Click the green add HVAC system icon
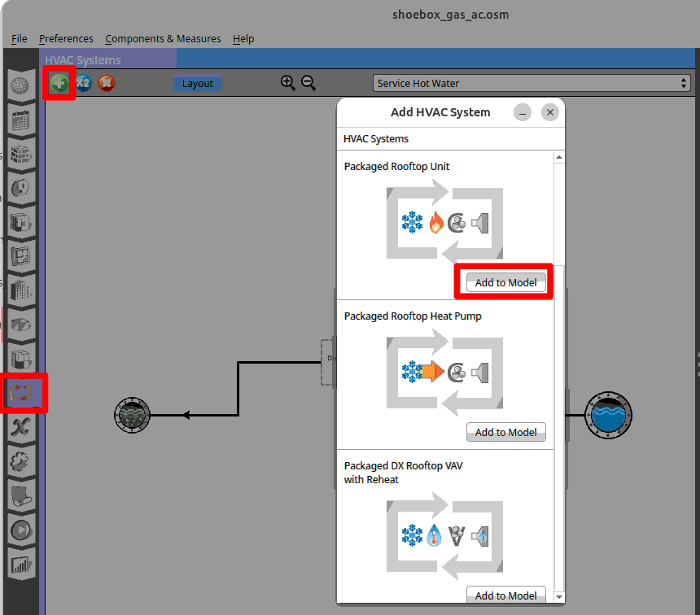Viewport: 700px width, 615px height. [x=59, y=83]
